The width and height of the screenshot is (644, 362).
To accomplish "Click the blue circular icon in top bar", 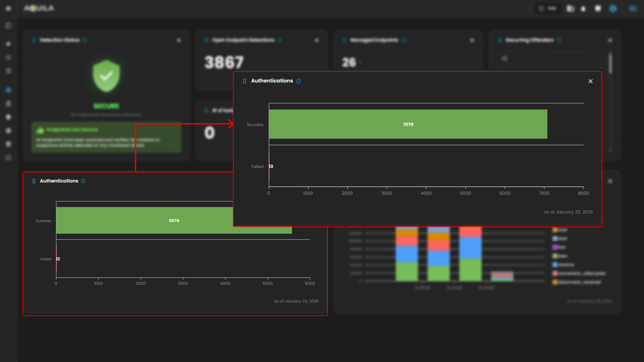I will pos(613,9).
